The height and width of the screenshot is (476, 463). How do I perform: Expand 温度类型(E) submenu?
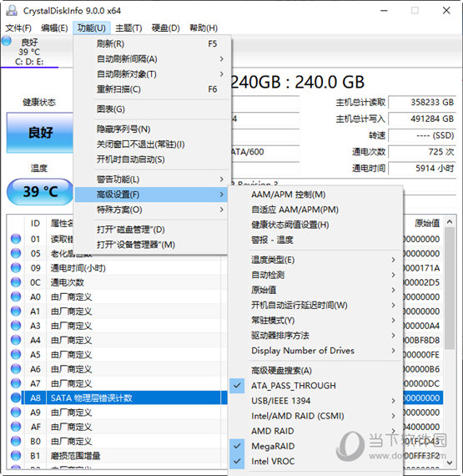pos(315,260)
